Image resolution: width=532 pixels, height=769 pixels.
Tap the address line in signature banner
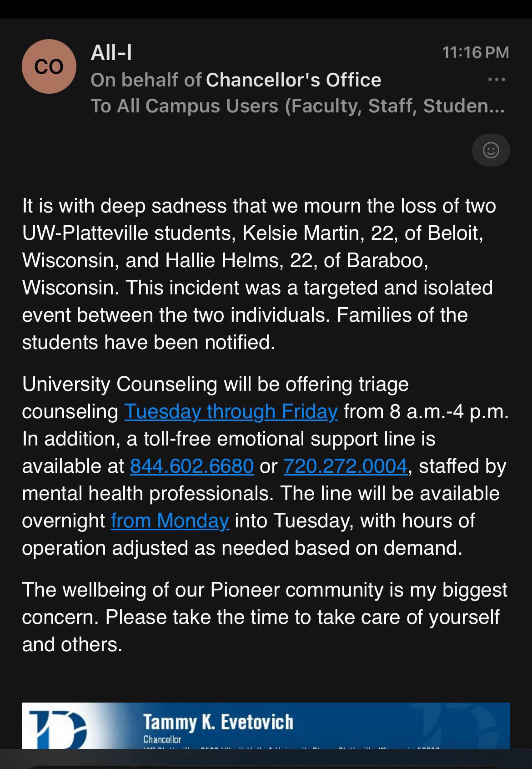(x=291, y=748)
